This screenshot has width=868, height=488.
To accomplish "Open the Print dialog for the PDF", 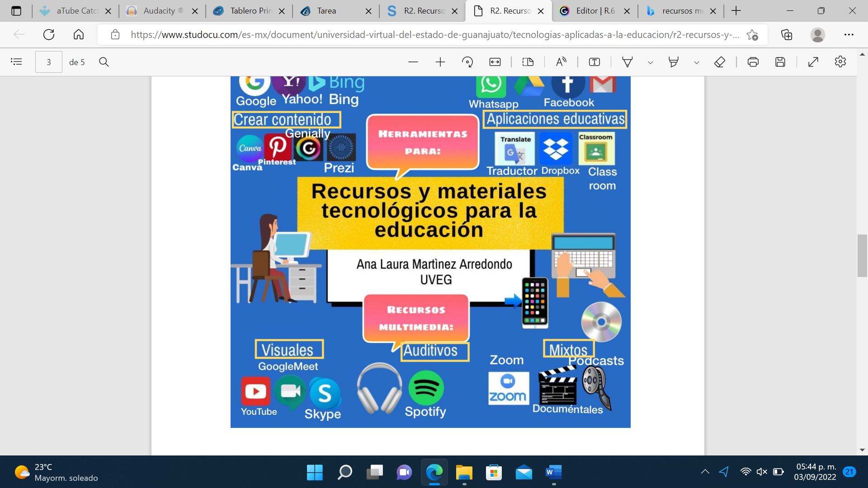I will [x=753, y=62].
